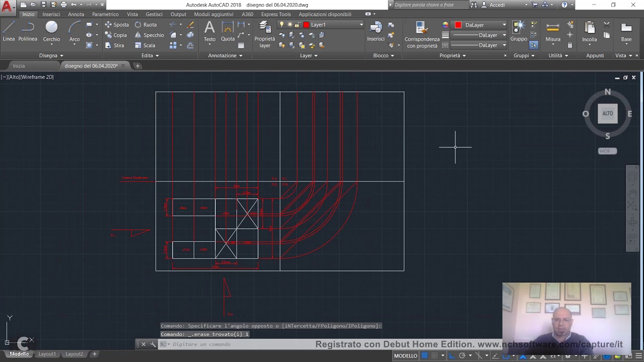Open the Vista ribbon tab
Screen dimensions: 644x362
(x=132, y=14)
